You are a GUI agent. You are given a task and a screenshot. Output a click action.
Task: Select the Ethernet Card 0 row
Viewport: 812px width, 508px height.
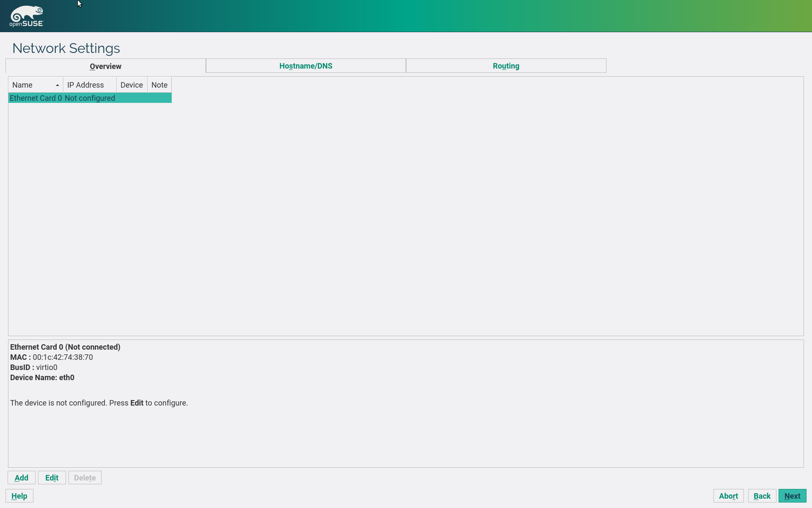36,98
